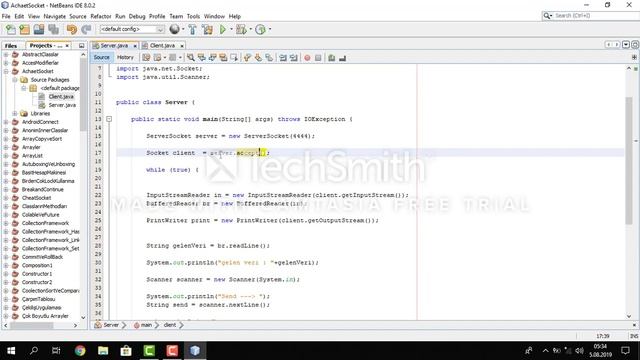The image size is (640, 360).
Task: Start macro recording with red circle icon
Action: tap(307, 58)
